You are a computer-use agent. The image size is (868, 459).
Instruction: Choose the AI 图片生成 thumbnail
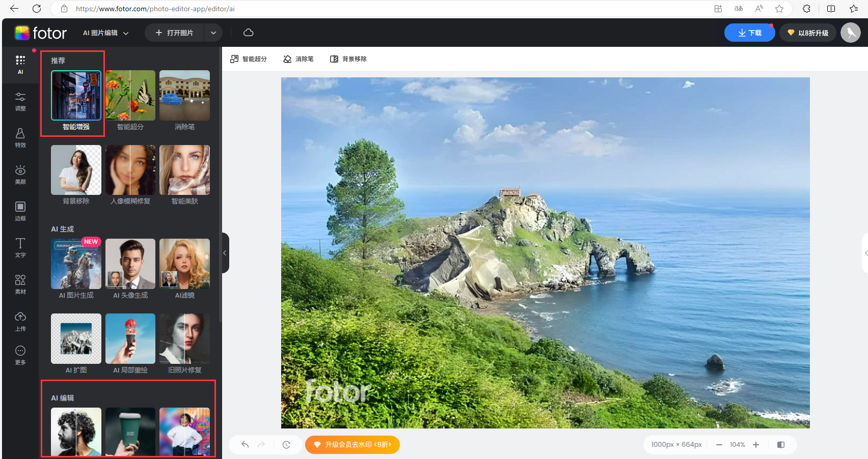point(76,264)
